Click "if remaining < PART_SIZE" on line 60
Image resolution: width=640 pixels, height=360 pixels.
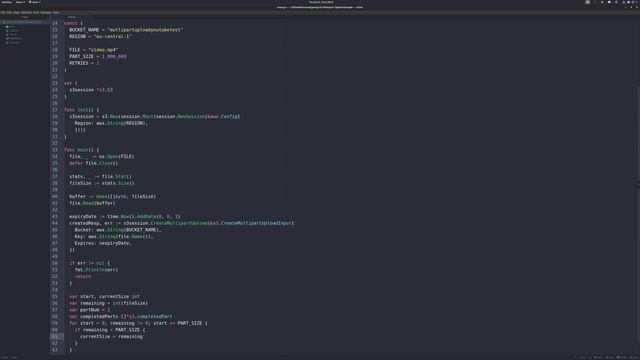tap(107, 330)
